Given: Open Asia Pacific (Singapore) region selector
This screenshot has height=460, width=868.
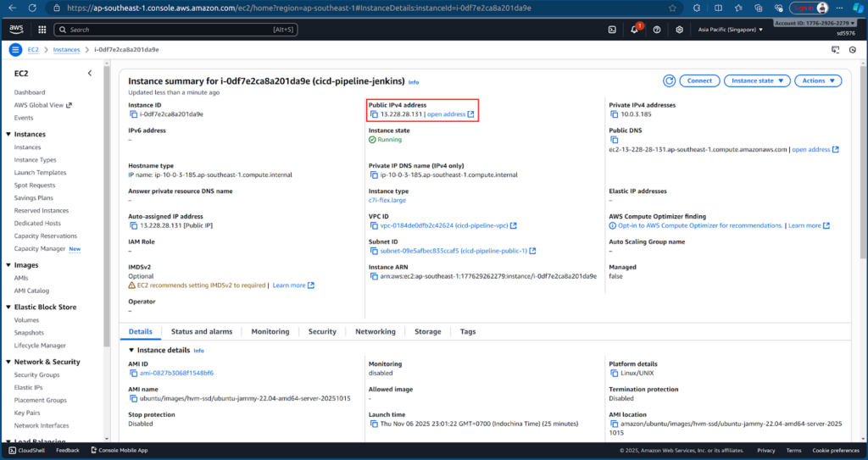Looking at the screenshot, I should coord(730,30).
